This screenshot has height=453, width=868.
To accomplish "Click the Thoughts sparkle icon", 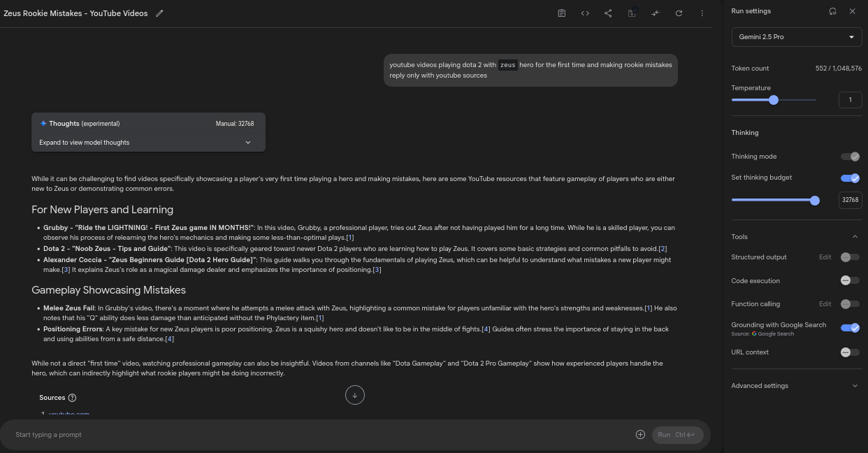I will [43, 124].
